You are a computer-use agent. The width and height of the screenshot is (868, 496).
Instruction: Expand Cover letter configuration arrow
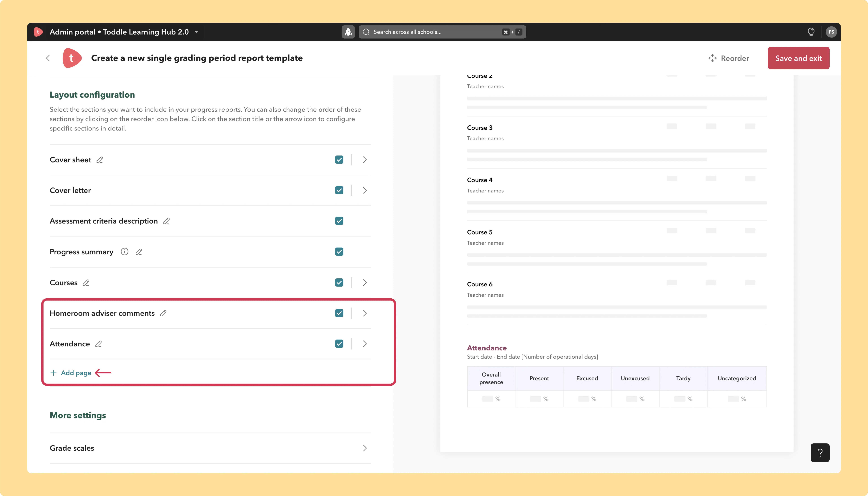pyautogui.click(x=365, y=190)
